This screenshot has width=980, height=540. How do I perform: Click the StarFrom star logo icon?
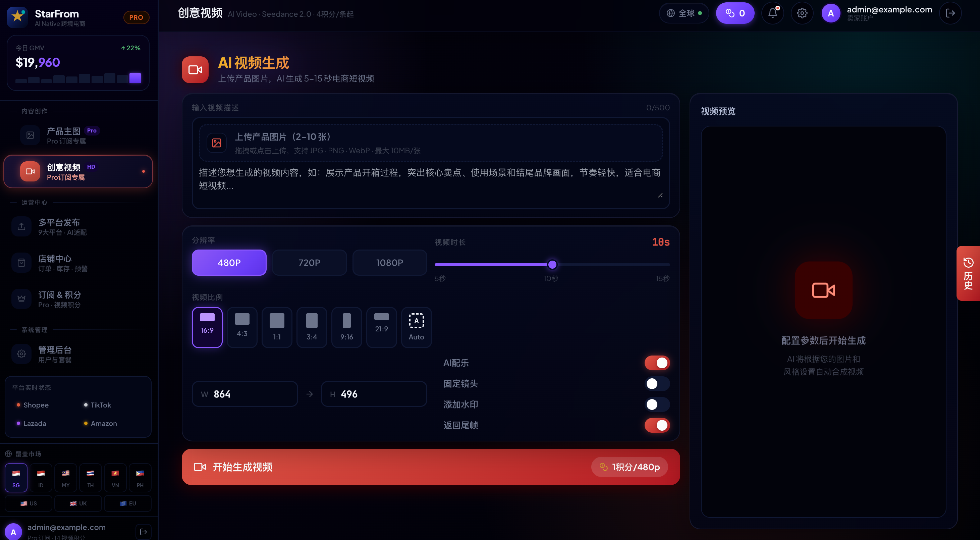click(x=17, y=17)
